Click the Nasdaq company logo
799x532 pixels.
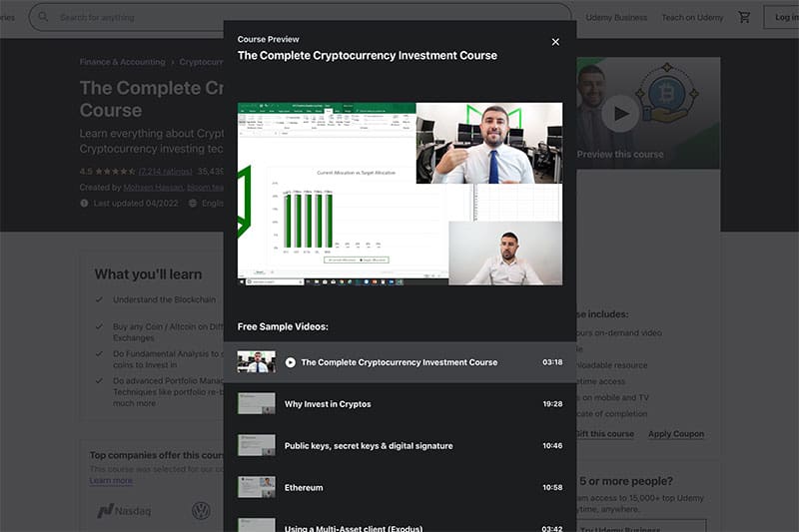pos(124,511)
